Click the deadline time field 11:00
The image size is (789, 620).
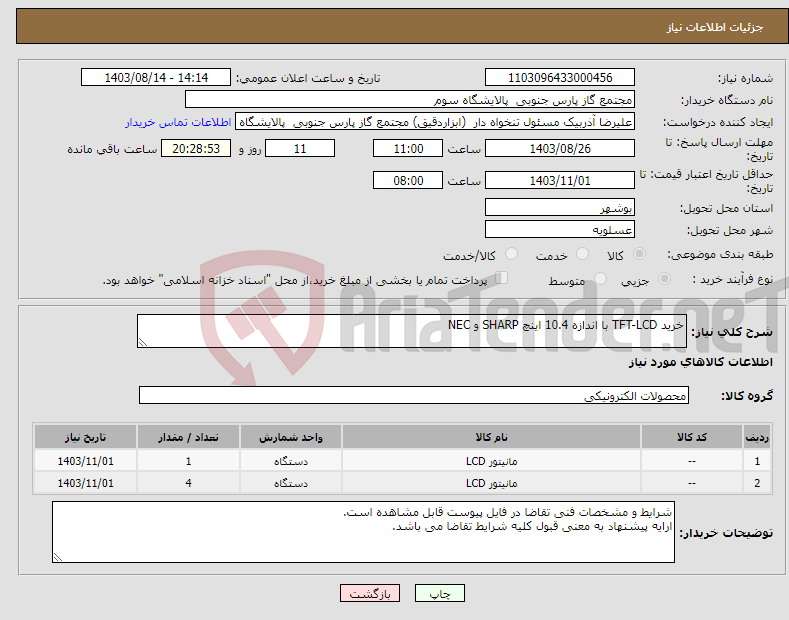408,148
